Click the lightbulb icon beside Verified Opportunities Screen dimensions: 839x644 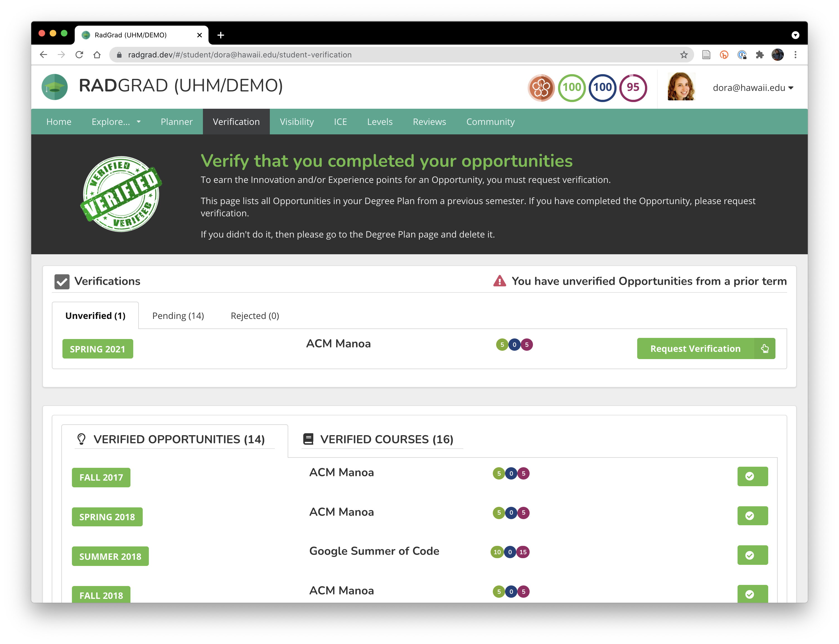pos(81,439)
